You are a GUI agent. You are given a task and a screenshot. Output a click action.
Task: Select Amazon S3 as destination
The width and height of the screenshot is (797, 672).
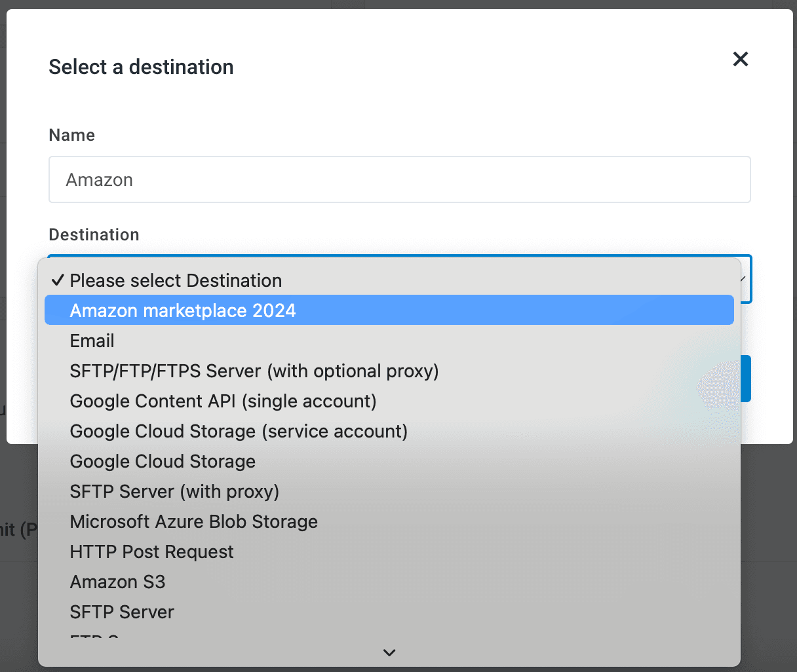[117, 582]
